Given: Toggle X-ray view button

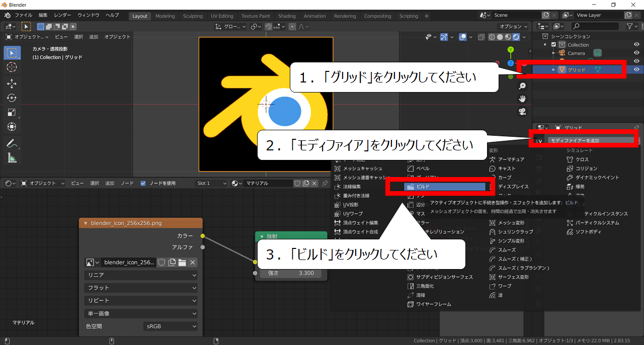Looking at the screenshot, I should coord(481,37).
